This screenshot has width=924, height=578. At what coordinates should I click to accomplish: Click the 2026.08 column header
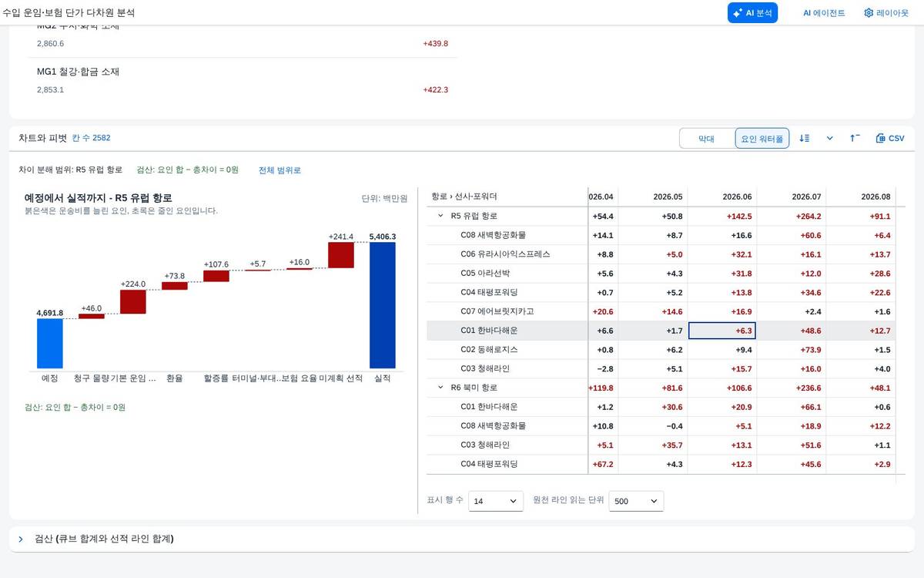point(860,197)
